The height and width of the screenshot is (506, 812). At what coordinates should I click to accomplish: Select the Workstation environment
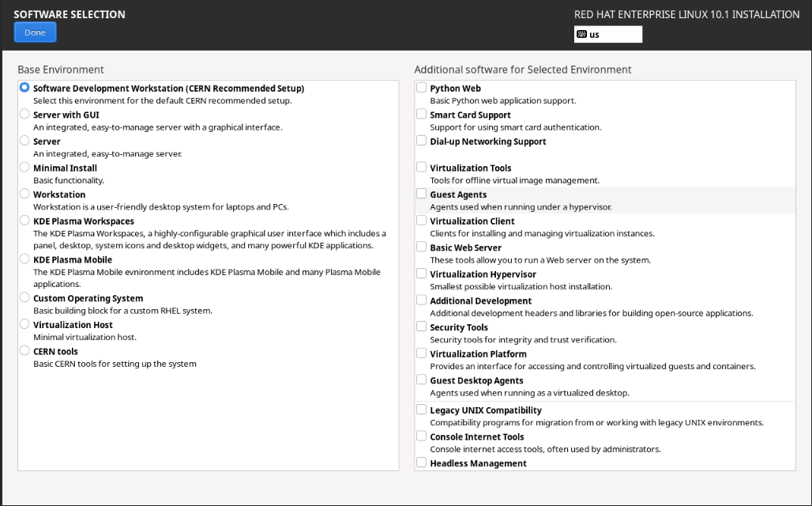click(x=24, y=194)
